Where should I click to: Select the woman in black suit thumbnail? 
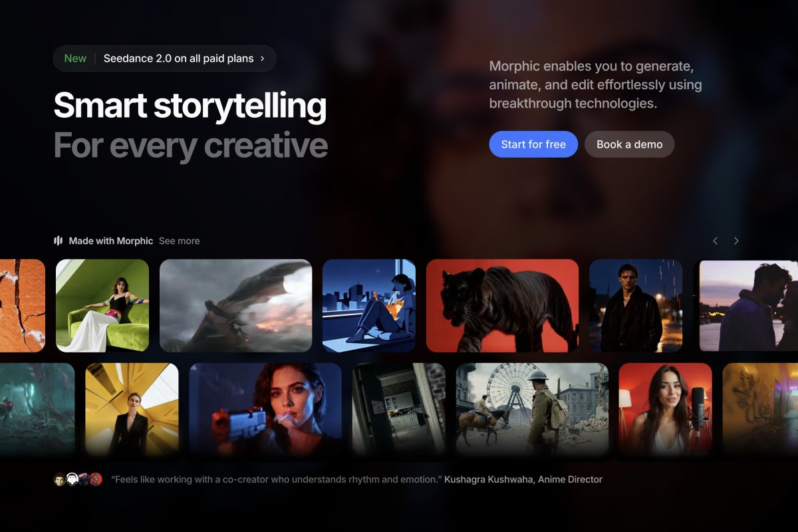click(x=132, y=409)
